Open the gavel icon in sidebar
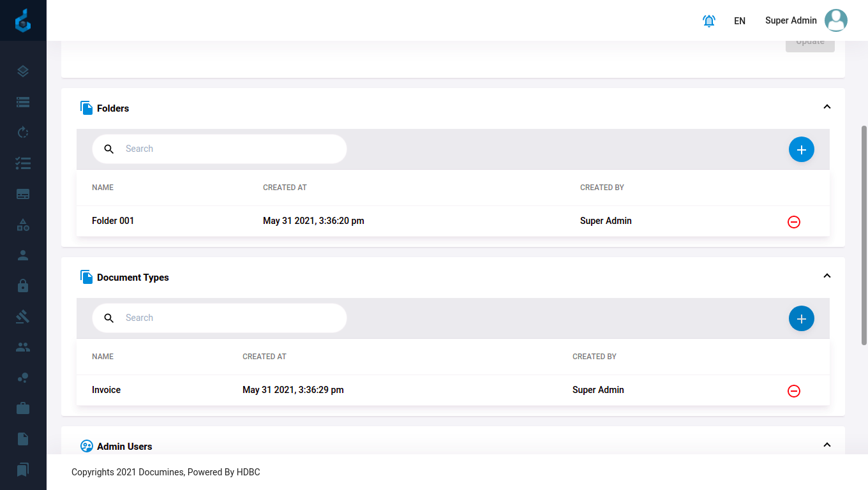 pos(23,316)
